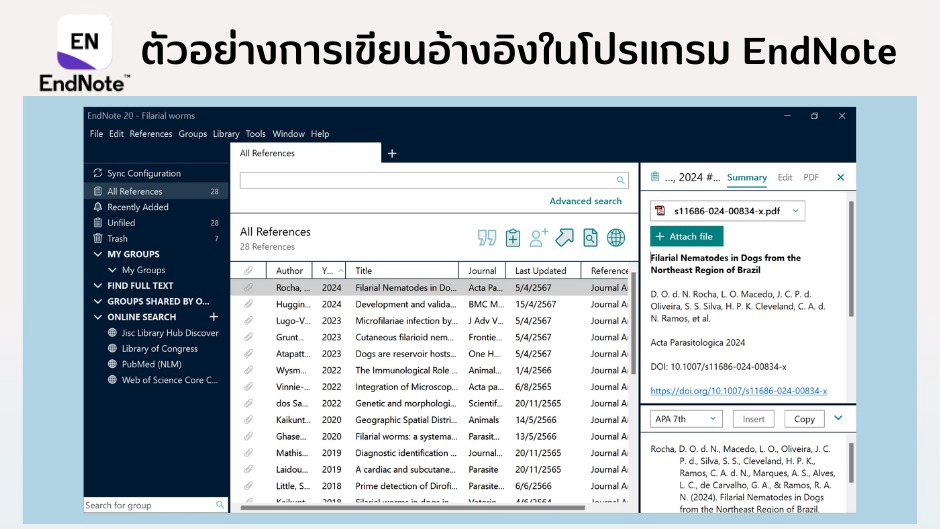Click the Sync Configuration icon
The height and width of the screenshot is (529, 940).
pos(98,173)
